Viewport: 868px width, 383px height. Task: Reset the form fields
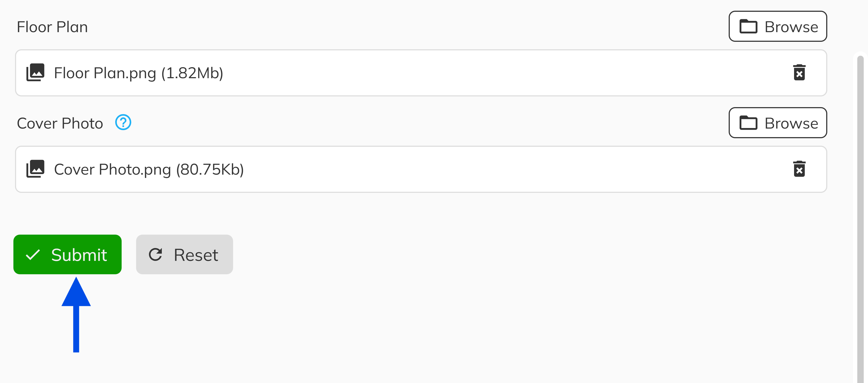point(184,255)
